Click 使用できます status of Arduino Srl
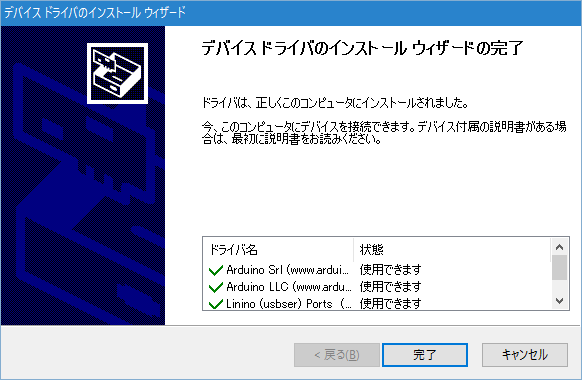 390,270
